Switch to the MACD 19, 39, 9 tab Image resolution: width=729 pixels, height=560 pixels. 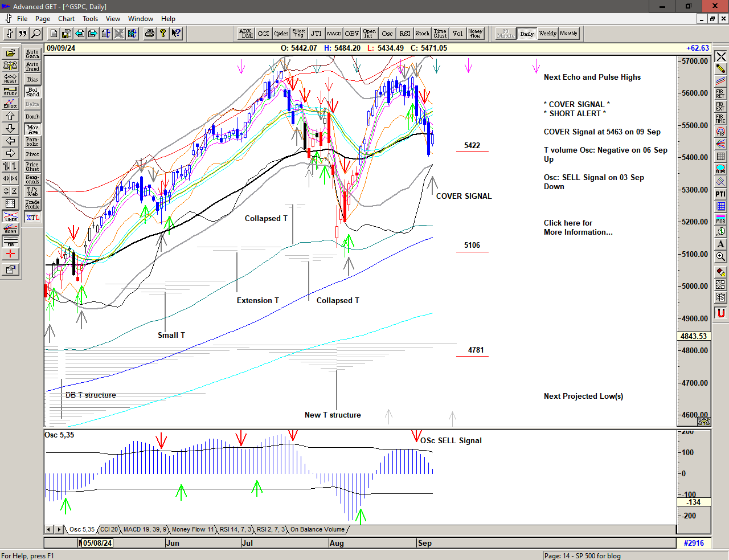point(145,529)
